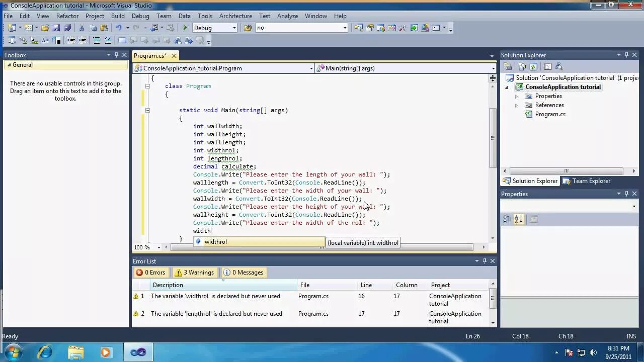Click the Cut scissors icon
The width and height of the screenshot is (644, 362).
(82, 28)
